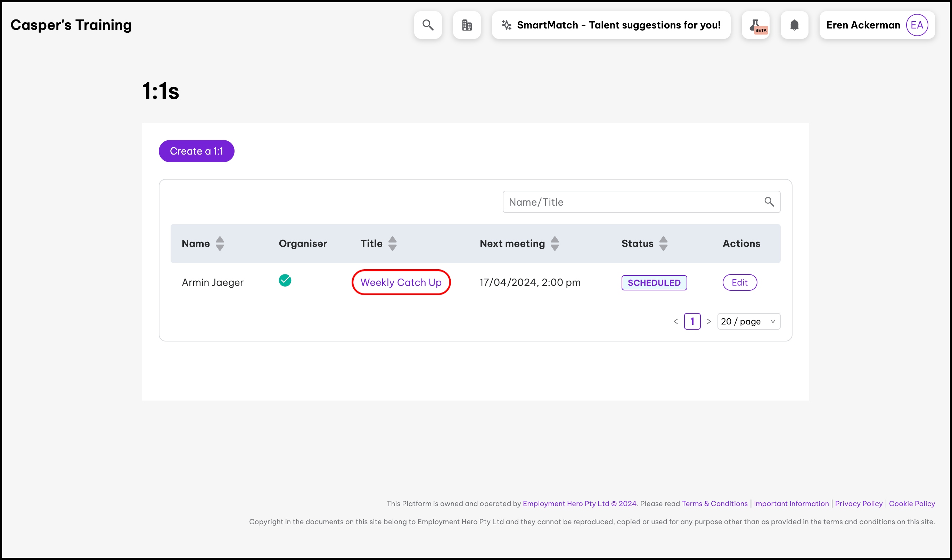Click the Create a 1:1 button
Image resolution: width=952 pixels, height=560 pixels.
pyautogui.click(x=196, y=151)
